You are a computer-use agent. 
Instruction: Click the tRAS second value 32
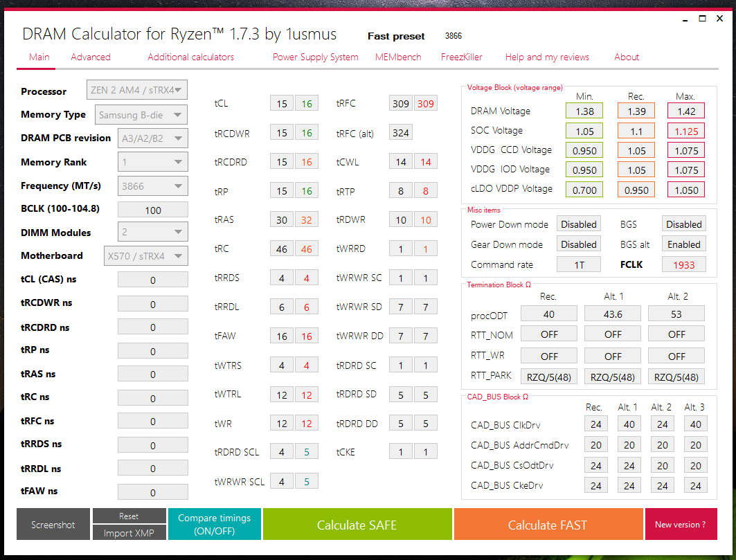[307, 219]
